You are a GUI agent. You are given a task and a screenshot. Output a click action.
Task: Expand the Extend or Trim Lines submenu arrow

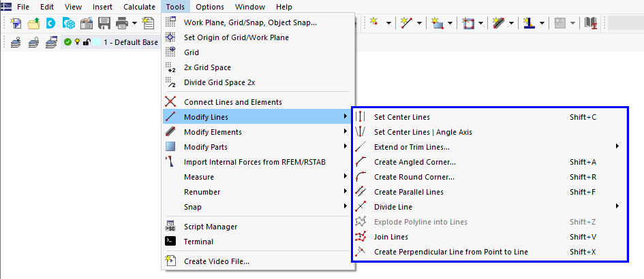(617, 147)
